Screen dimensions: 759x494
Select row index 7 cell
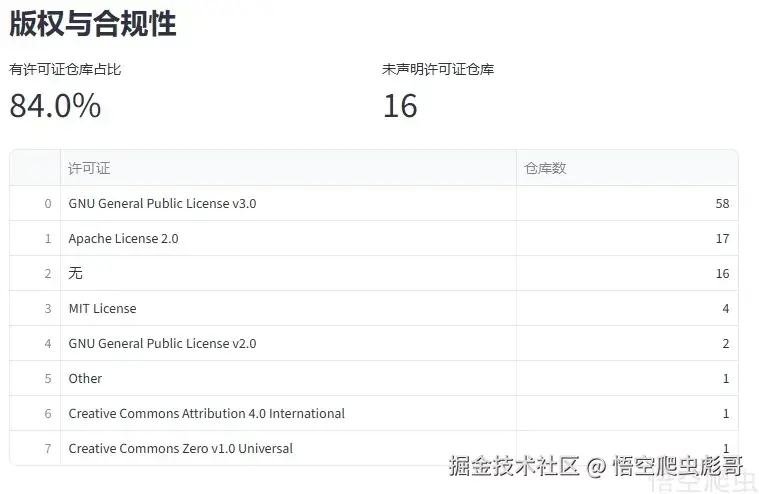pyautogui.click(x=35, y=448)
